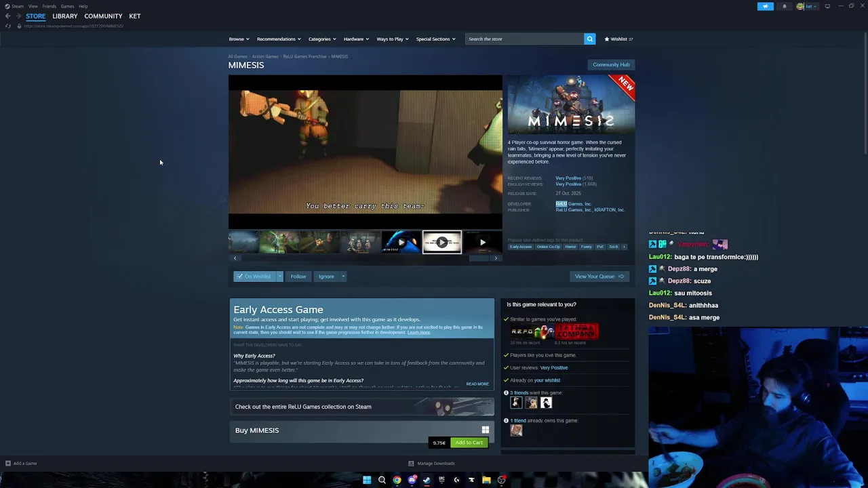The width and height of the screenshot is (868, 488).
Task: Open the Help menu
Action: (83, 6)
